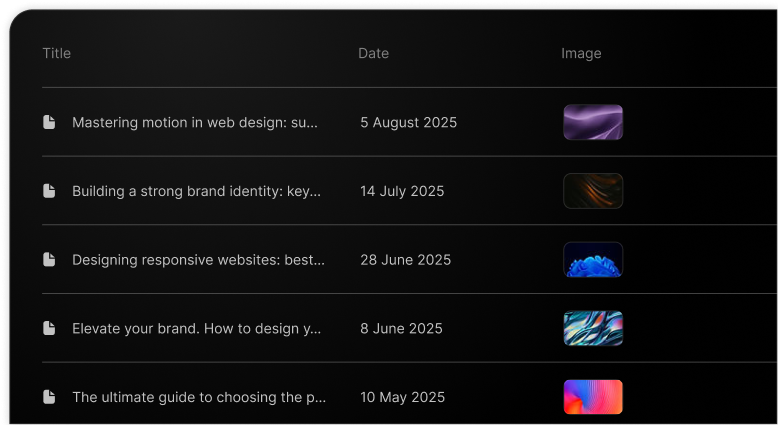The width and height of the screenshot is (778, 425).
Task: Click the document icon beside Elevate your brand
Action: click(49, 328)
